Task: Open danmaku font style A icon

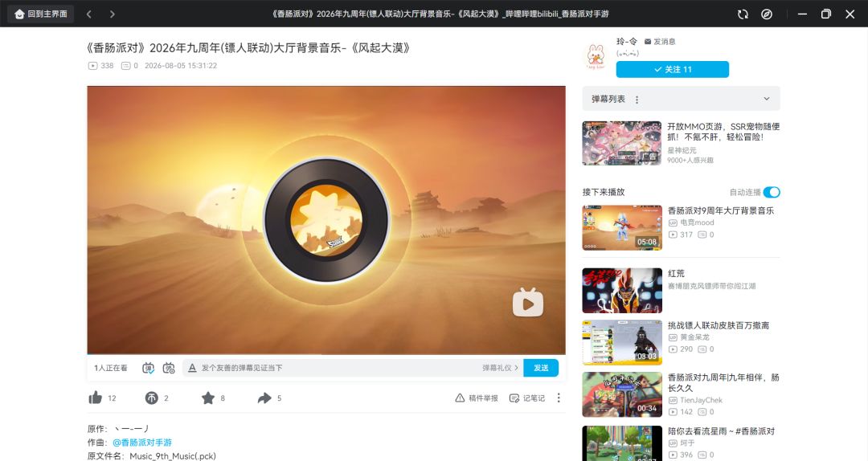Action: tap(192, 368)
